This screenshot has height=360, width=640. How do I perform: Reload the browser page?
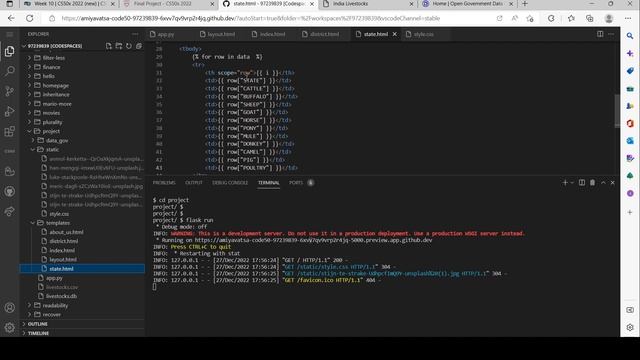29,18
